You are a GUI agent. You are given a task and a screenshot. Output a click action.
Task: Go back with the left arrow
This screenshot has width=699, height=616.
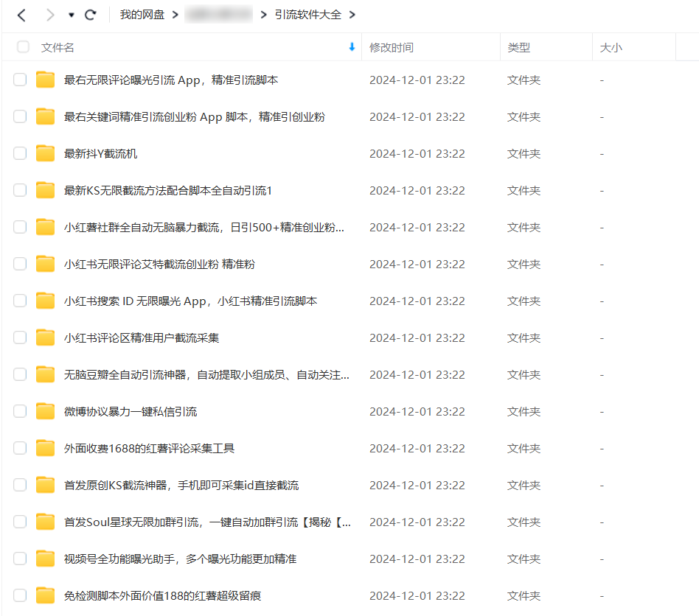tap(21, 15)
